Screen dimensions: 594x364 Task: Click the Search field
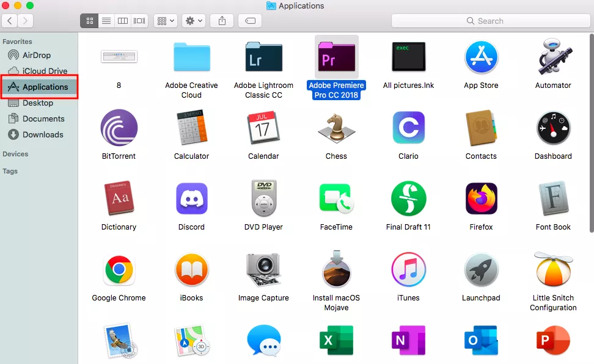491,21
